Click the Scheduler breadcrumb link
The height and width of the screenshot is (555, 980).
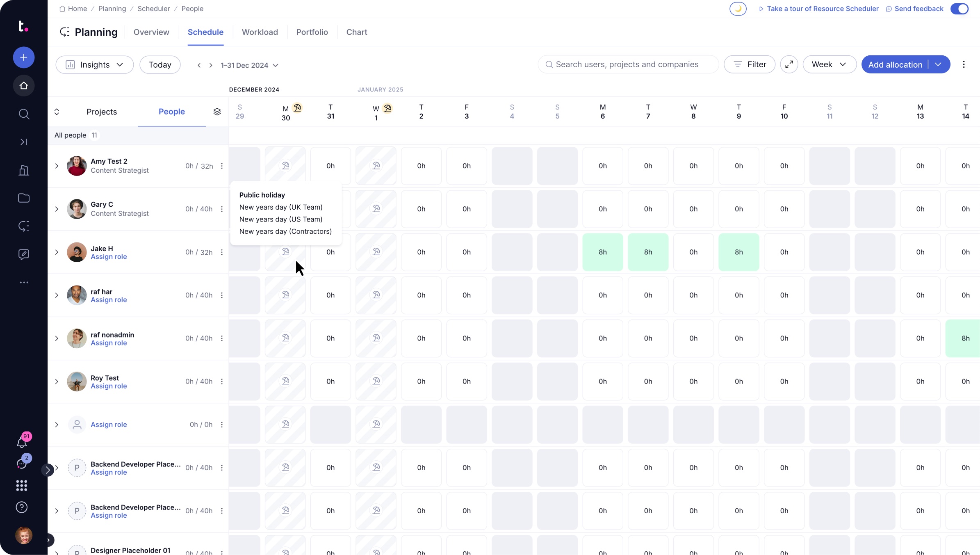coord(153,9)
